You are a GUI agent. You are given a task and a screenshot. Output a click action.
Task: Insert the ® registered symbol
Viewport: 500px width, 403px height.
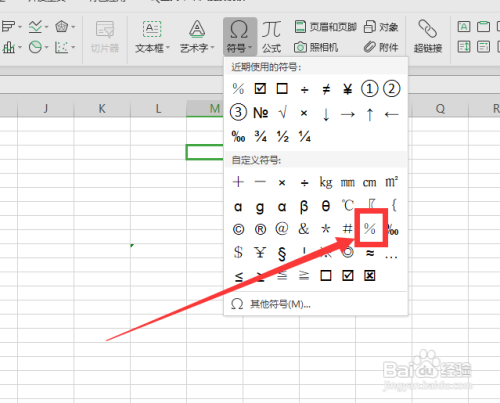click(x=260, y=229)
